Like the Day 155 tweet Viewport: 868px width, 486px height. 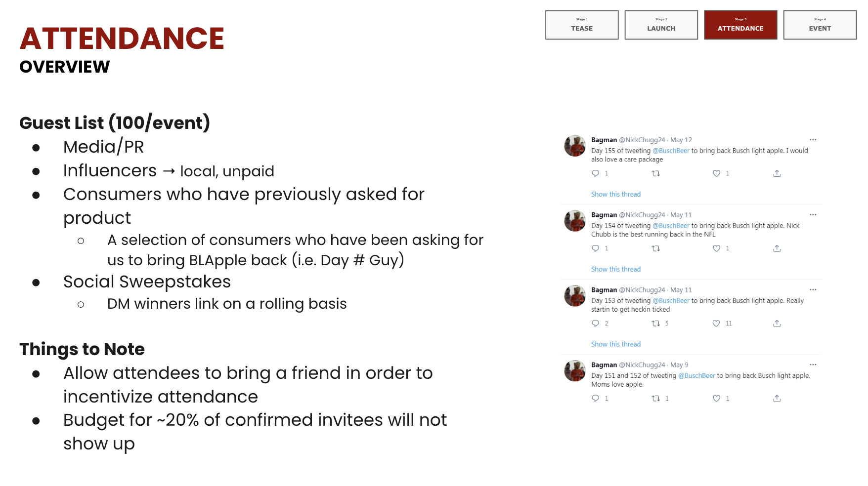716,173
